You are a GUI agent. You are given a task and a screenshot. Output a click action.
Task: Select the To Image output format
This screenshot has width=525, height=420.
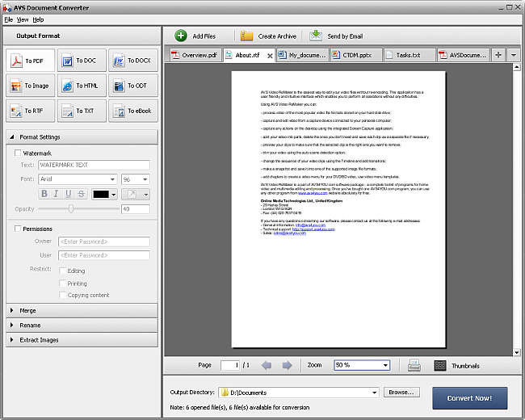pos(30,86)
